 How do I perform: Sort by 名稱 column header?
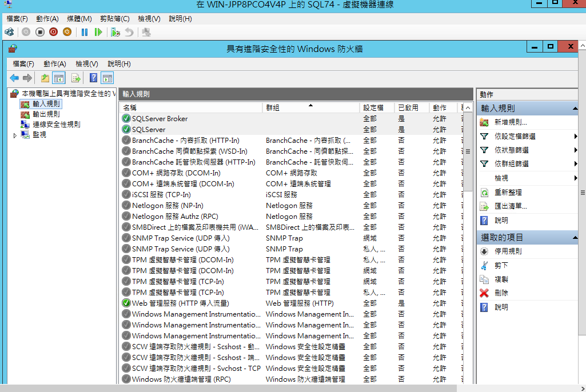191,107
